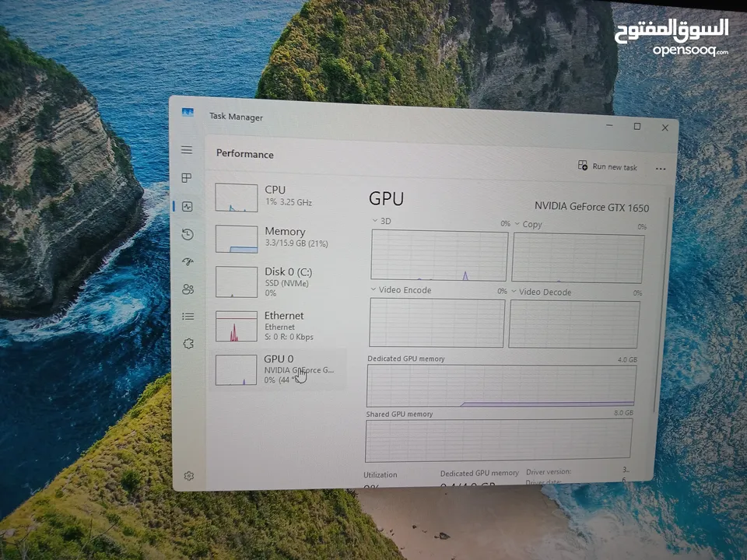The image size is (747, 560).
Task: Click the Dedicated GPU memory stat label
Action: pos(479,473)
